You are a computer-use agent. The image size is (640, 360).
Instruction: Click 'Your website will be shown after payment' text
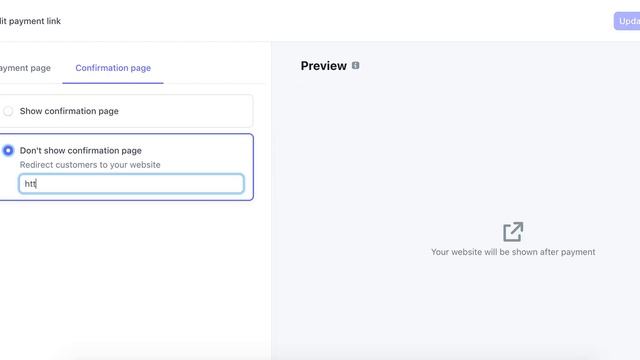(513, 252)
